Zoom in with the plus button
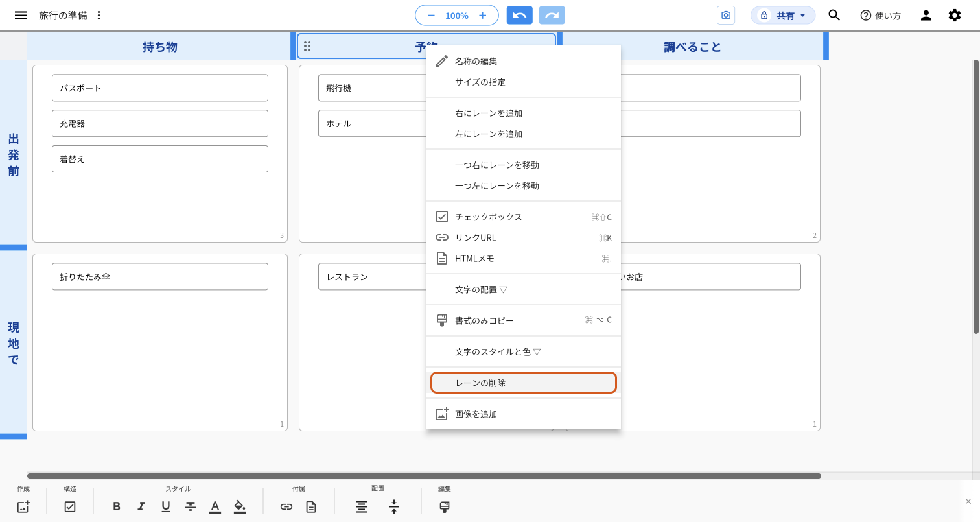Viewport: 980px width, 522px height. (482, 15)
